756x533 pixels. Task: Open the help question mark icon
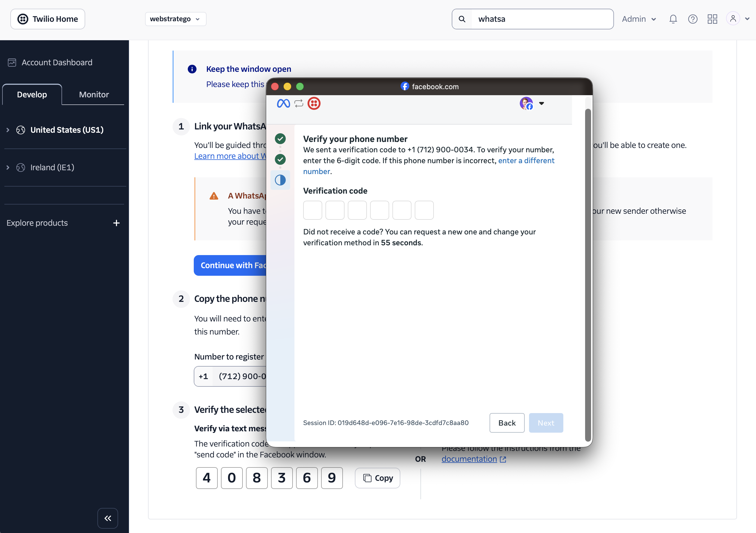[693, 19]
